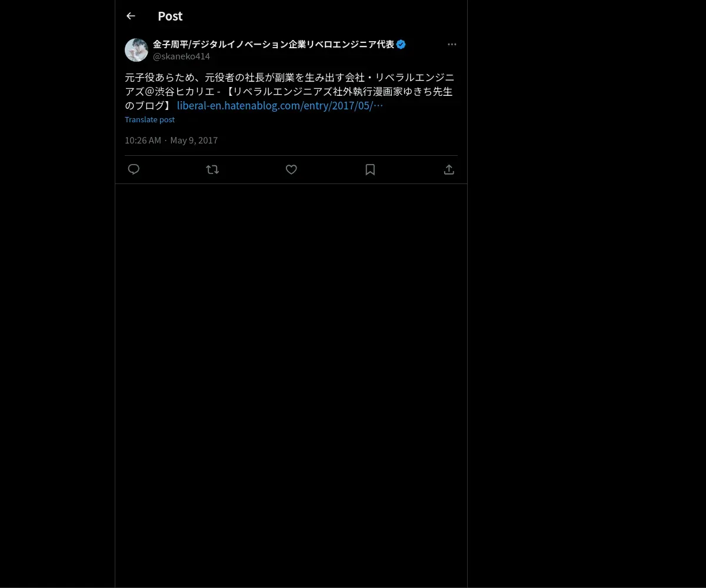This screenshot has width=706, height=588.
Task: Open the three-dot more options menu
Action: 452,44
